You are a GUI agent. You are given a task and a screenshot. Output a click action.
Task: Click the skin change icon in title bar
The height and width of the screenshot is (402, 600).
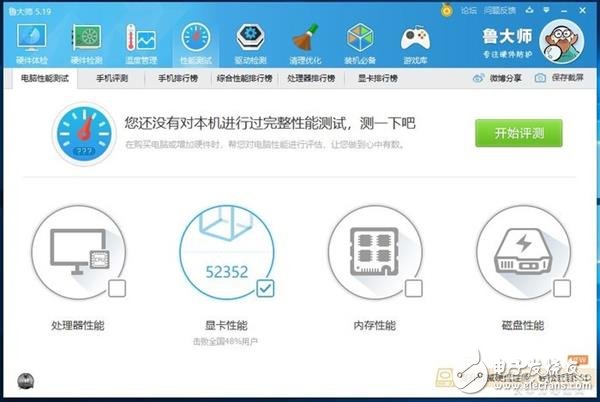(x=530, y=10)
